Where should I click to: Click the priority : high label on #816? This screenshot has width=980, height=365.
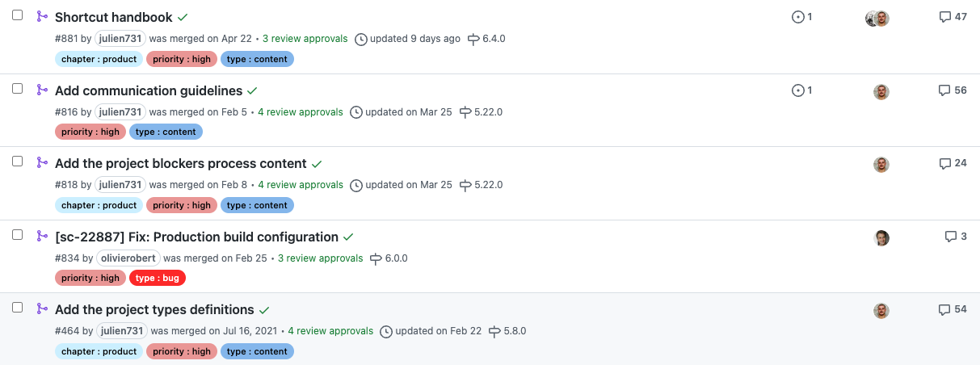[x=89, y=132]
